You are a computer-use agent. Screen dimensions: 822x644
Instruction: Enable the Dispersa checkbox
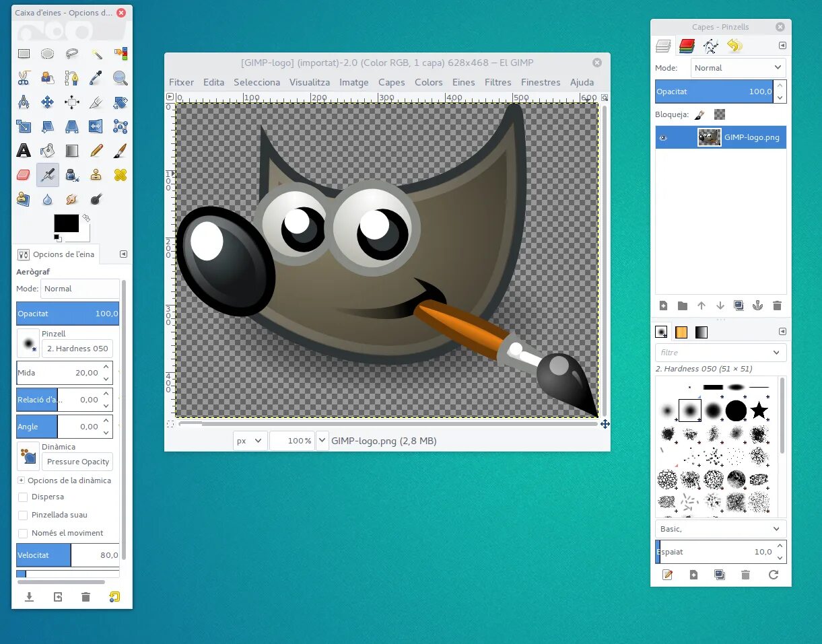point(23,497)
